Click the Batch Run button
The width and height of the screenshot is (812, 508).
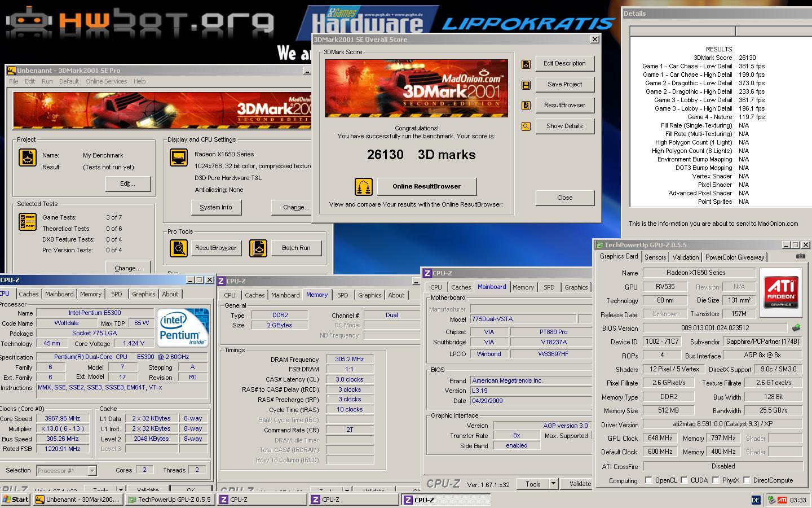pos(296,248)
